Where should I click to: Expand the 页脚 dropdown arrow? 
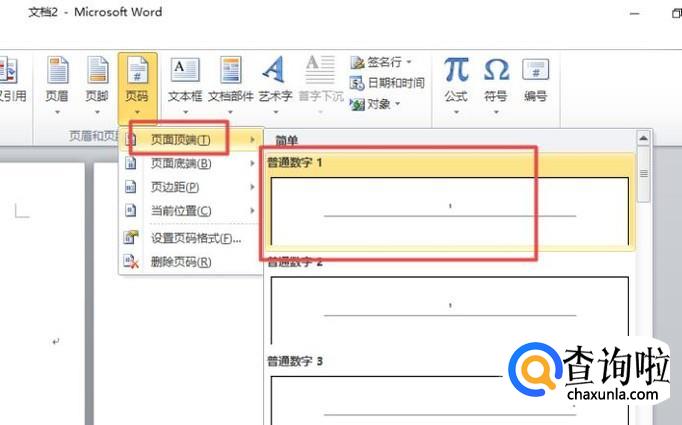(x=97, y=112)
